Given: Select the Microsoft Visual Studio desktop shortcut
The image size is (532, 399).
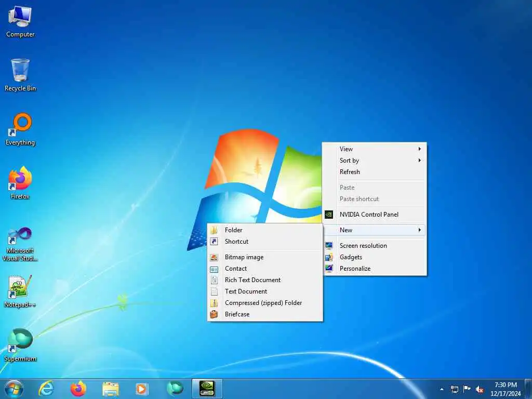Looking at the screenshot, I should pos(20,244).
